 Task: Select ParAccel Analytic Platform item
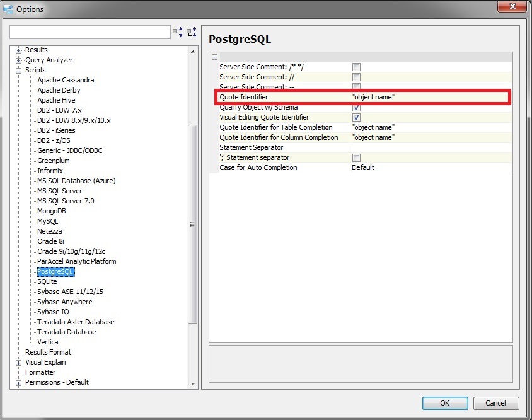[77, 261]
